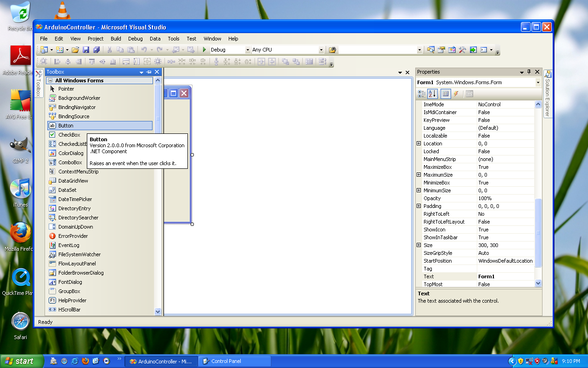Expand the Padding property
588x368 pixels.
tap(418, 206)
